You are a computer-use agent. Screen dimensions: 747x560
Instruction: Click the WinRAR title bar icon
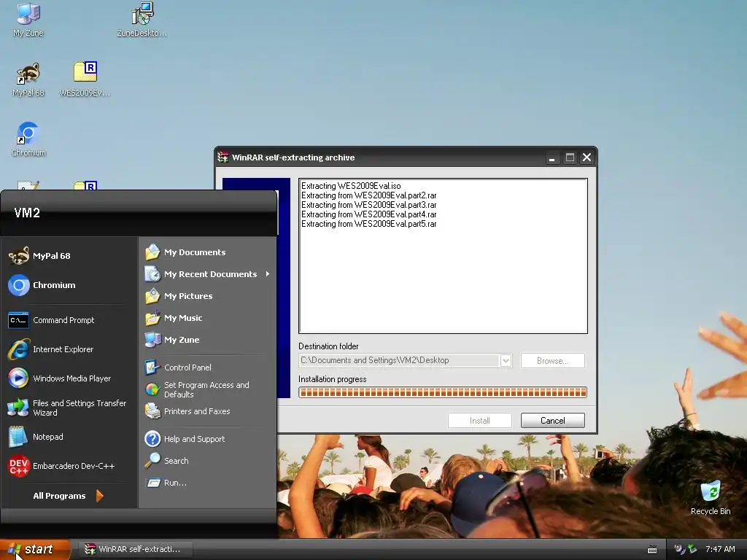(x=223, y=157)
